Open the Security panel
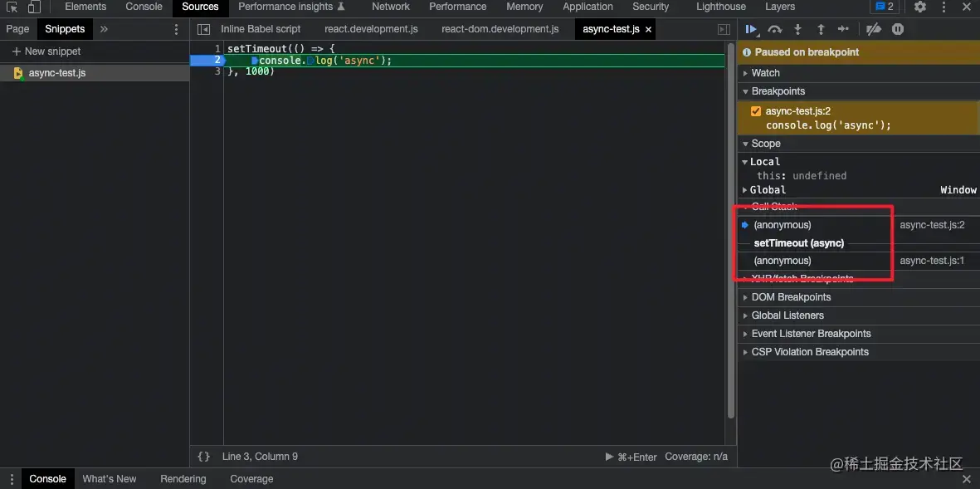Image resolution: width=980 pixels, height=489 pixels. coord(651,7)
